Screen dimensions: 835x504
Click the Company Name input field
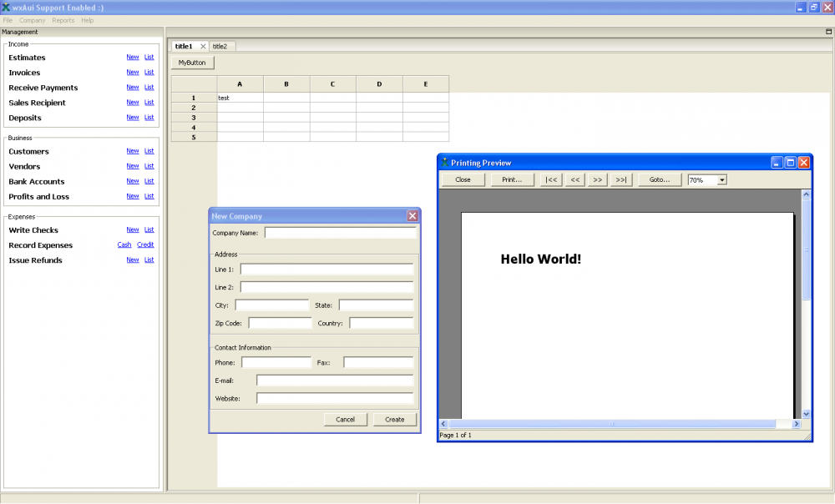[x=341, y=233]
